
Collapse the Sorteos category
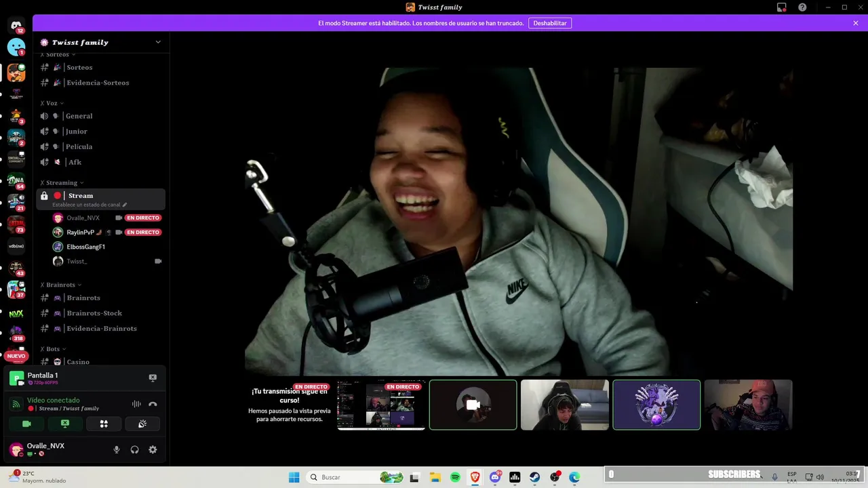pyautogui.click(x=57, y=54)
